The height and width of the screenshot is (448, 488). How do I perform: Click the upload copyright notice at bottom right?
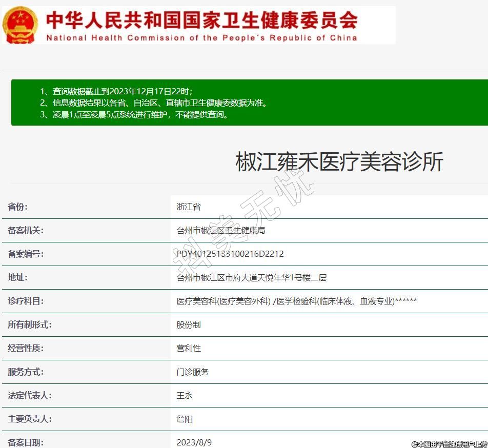pos(449,444)
